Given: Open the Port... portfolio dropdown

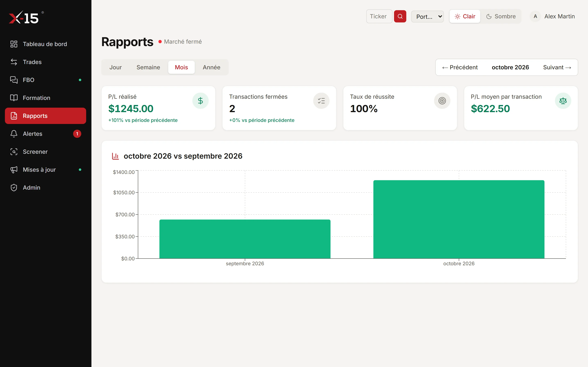Looking at the screenshot, I should point(427,17).
